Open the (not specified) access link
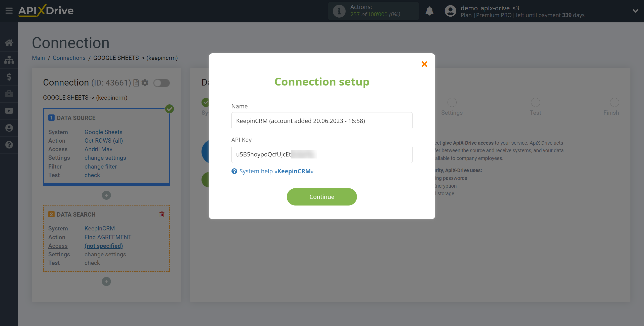Image resolution: width=644 pixels, height=326 pixels. coord(104,246)
